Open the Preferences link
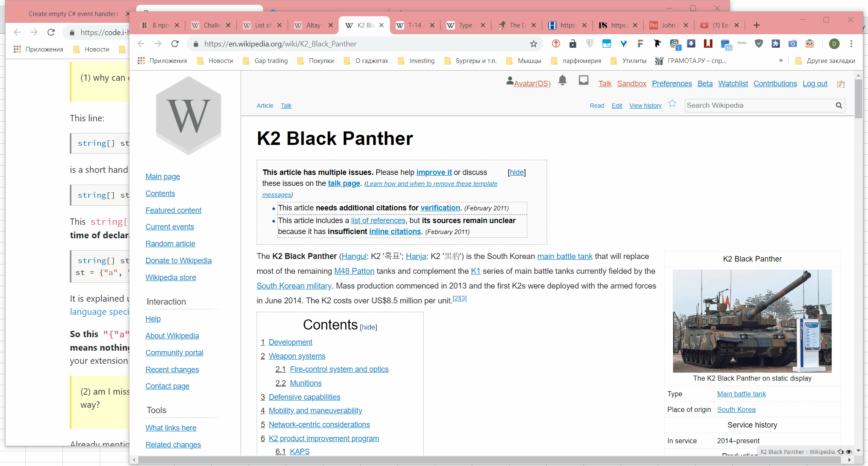868x466 pixels. (x=672, y=84)
